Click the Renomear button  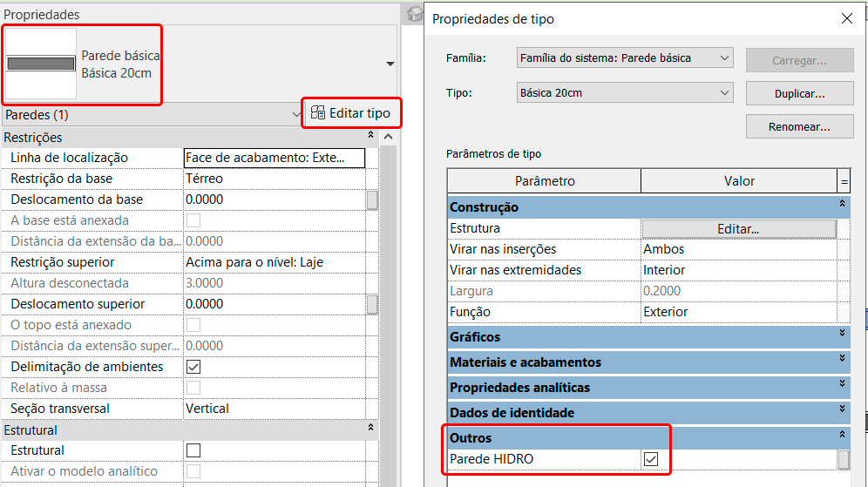tap(799, 126)
